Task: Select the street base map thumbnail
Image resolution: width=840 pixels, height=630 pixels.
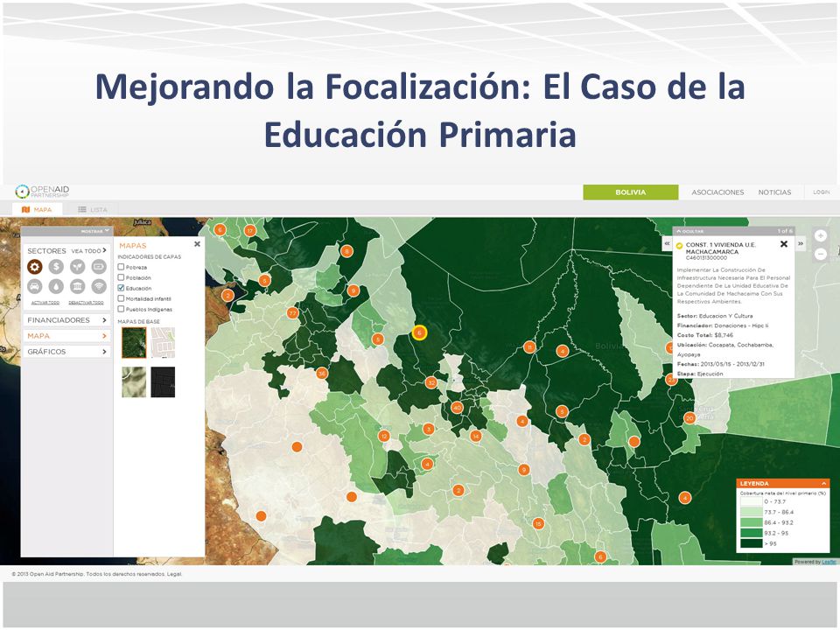Action: click(x=163, y=343)
